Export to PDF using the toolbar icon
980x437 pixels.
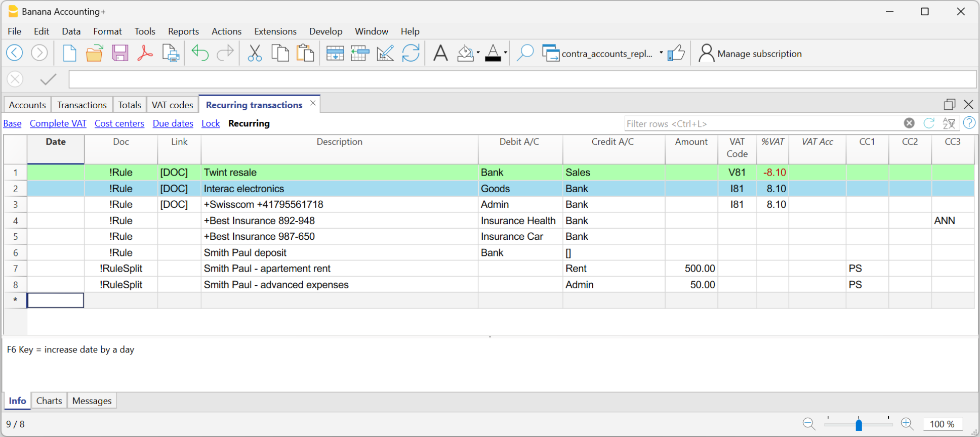[145, 53]
